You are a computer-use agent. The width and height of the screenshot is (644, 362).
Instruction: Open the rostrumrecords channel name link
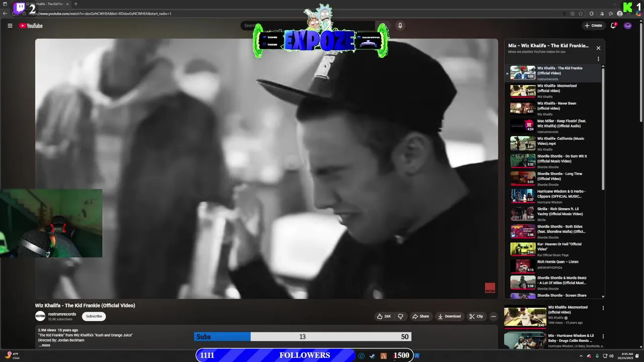(62, 314)
